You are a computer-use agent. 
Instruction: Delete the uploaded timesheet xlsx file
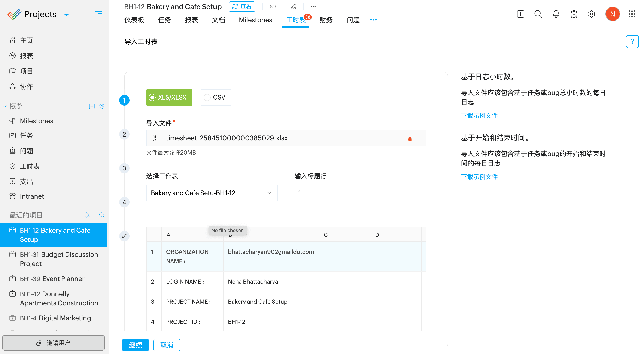(410, 138)
